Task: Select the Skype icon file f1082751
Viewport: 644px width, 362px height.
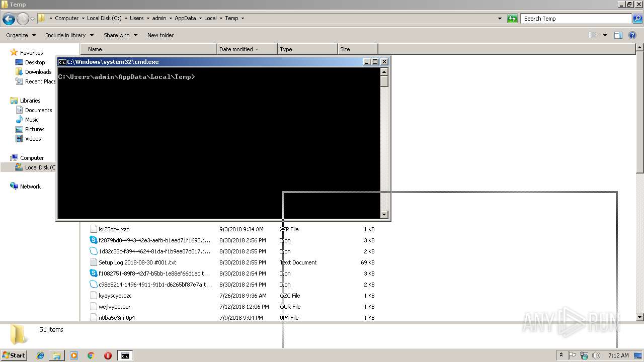Action: (150, 274)
